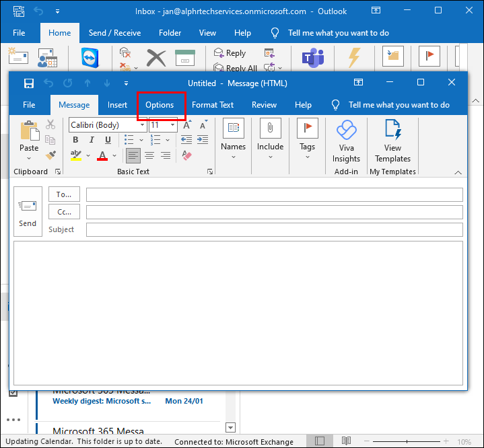The height and width of the screenshot is (448, 484).
Task: Click the Increase Font Size icon
Action: tap(187, 125)
